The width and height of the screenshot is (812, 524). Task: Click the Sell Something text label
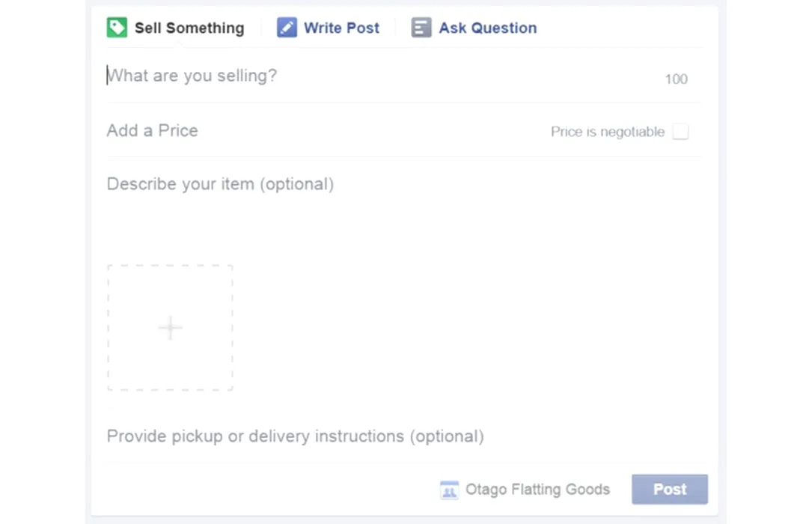click(189, 28)
